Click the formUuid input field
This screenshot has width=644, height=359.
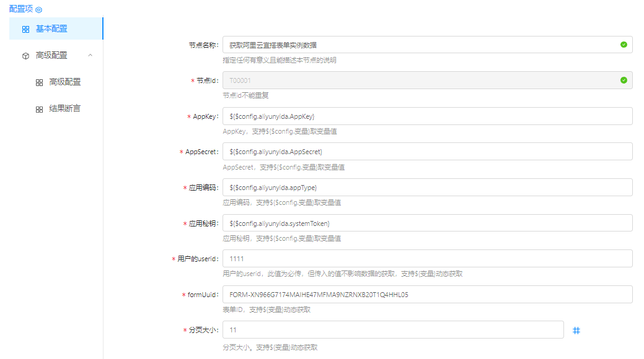[427, 295]
